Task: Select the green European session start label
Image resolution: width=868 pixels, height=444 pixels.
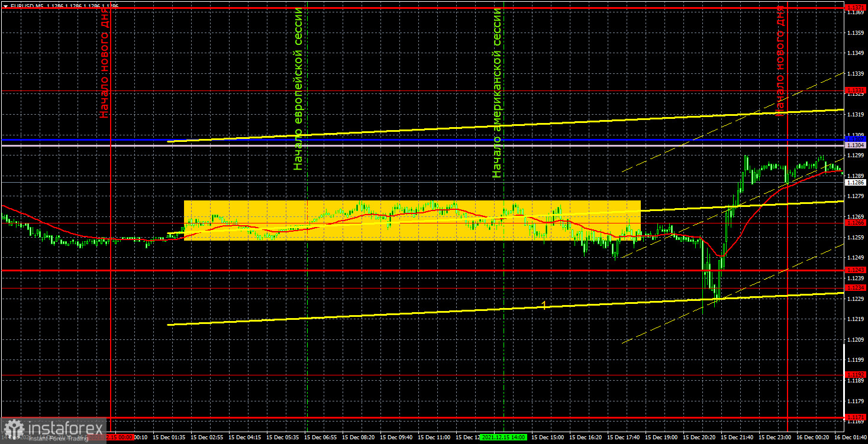Action: [x=298, y=89]
